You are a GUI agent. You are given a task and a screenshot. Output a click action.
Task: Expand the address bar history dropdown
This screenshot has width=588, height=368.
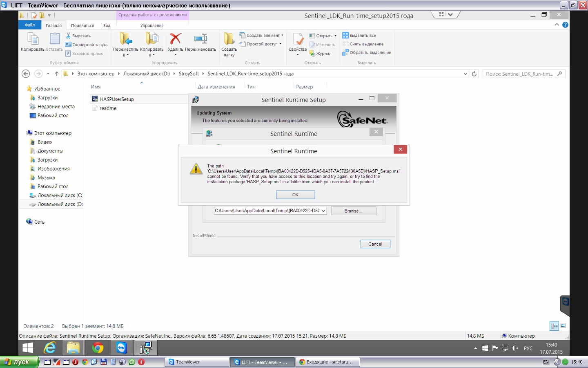point(465,74)
